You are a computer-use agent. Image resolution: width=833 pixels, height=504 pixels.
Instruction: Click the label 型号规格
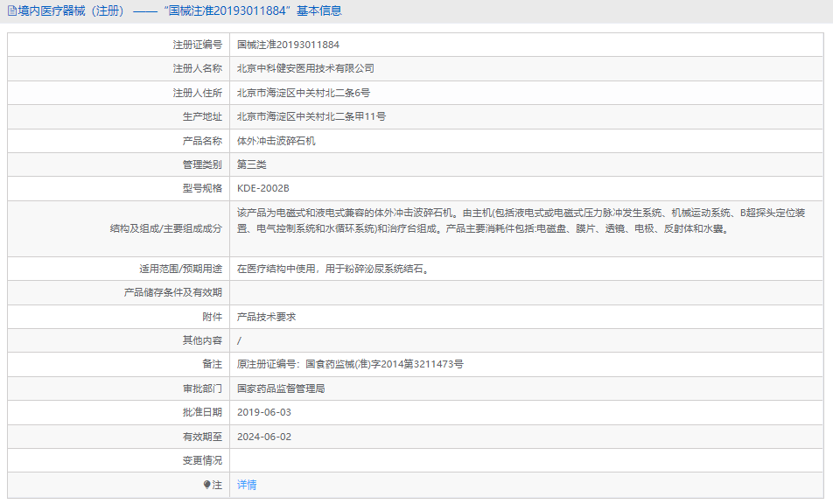tap(202, 188)
